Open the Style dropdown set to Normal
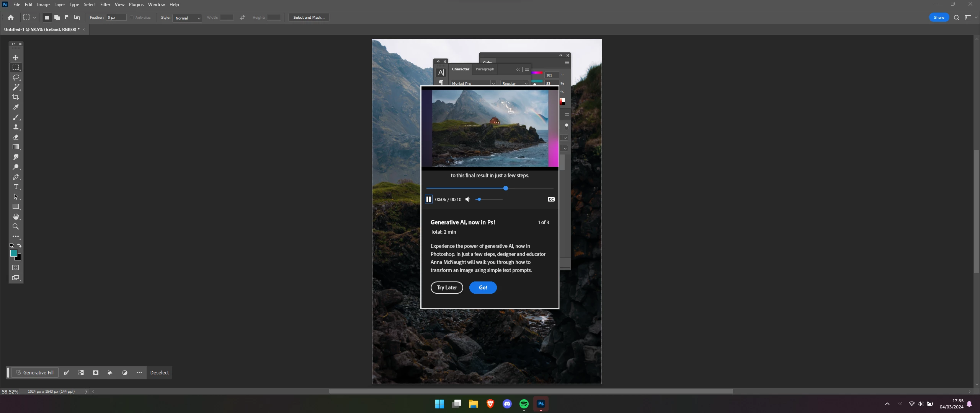The width and height of the screenshot is (980, 413). click(187, 18)
